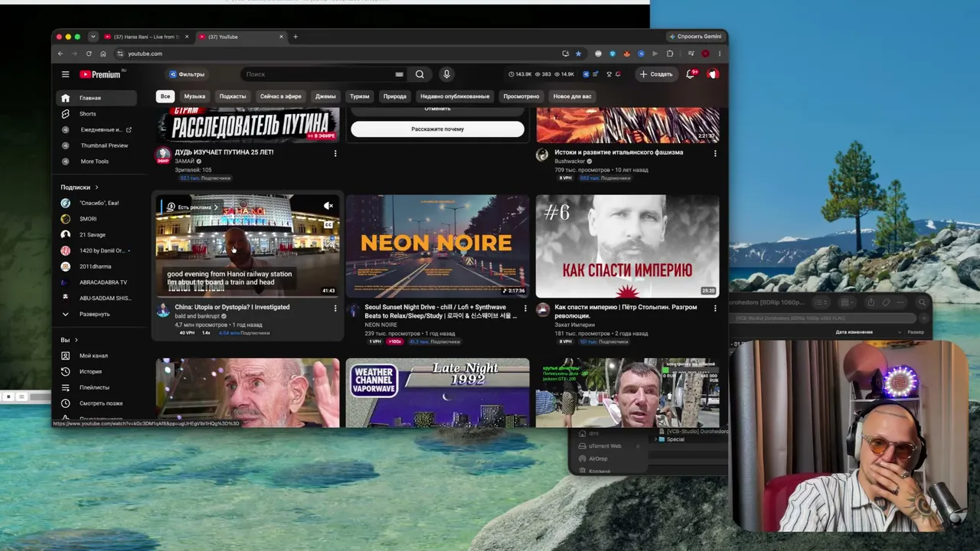Screen dimensions: 980x551
Task: Open options for ДУДЬ ИЗУЧАЕТ ПУТИНА video
Action: tap(335, 153)
